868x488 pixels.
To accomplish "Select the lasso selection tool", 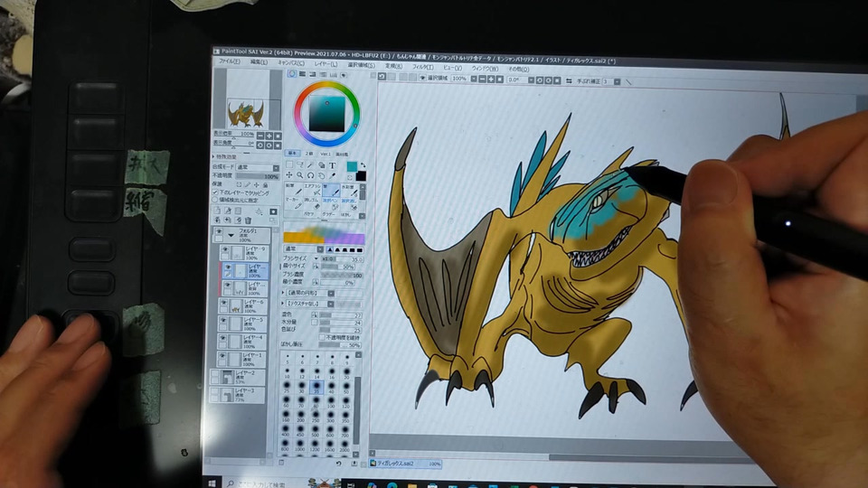I will 300,164.
